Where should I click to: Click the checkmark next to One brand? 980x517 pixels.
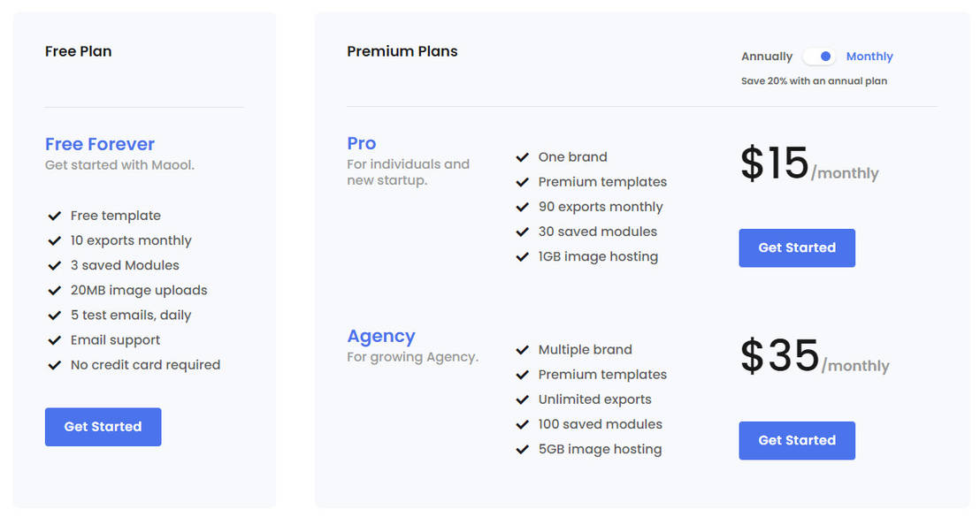tap(523, 157)
